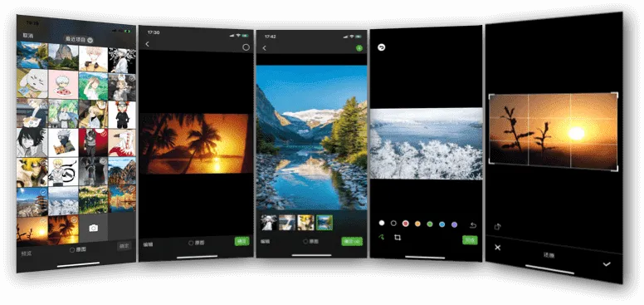The image size is (644, 305).
Task: Choose the red brush color
Action: [x=406, y=224]
